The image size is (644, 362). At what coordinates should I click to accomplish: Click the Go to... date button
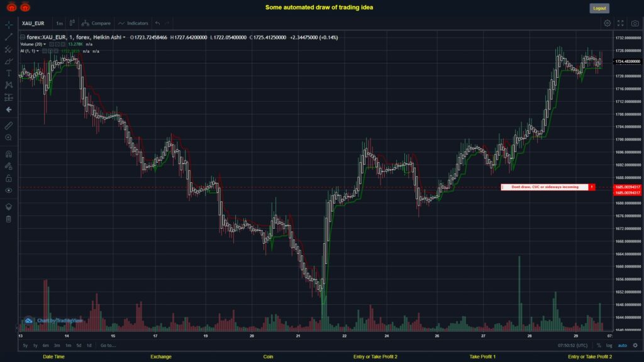(108, 346)
